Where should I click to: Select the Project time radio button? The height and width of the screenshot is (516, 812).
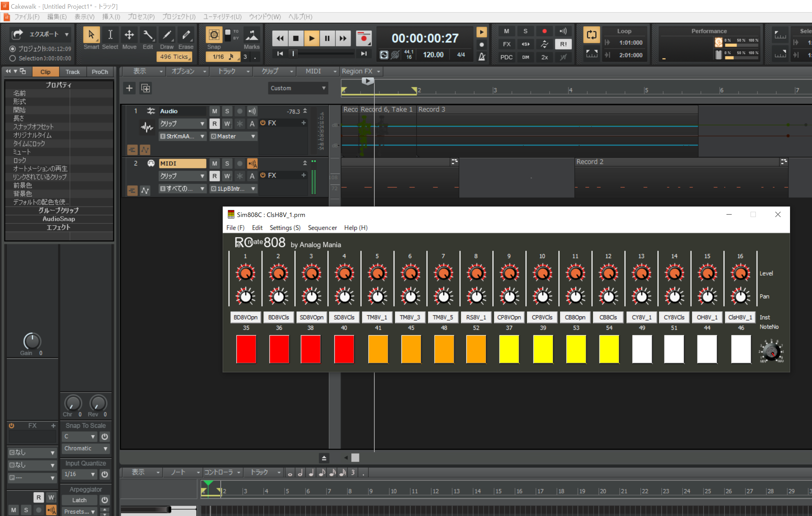(13, 49)
